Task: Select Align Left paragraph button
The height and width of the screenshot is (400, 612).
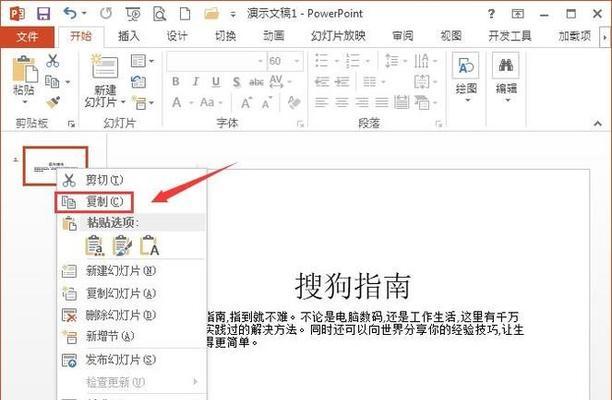Action: click(x=322, y=103)
